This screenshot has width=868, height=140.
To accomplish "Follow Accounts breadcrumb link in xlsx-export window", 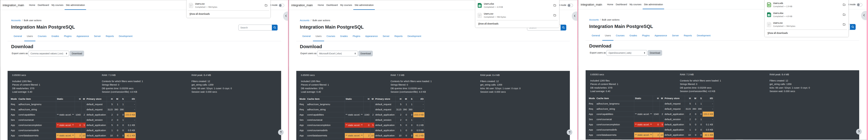I will [305, 21].
